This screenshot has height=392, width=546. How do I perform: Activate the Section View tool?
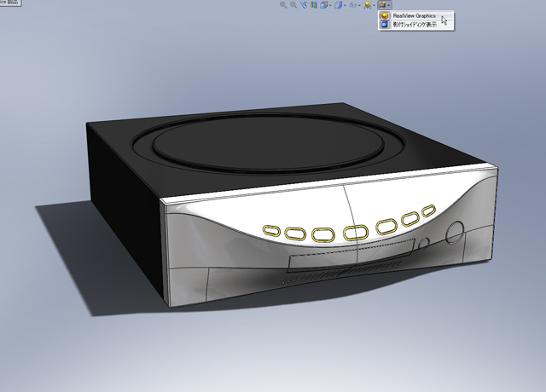pyautogui.click(x=314, y=4)
